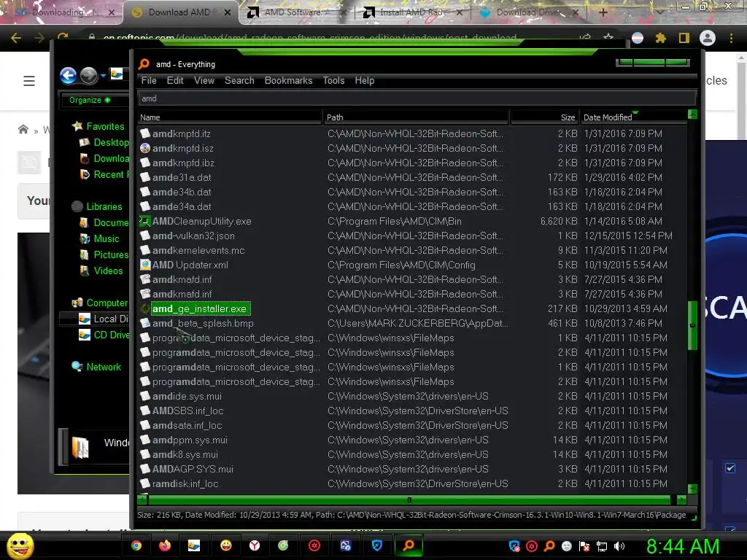747x560 pixels.
Task: Click the amdkmpfd.isz disc image icon
Action: click(145, 148)
